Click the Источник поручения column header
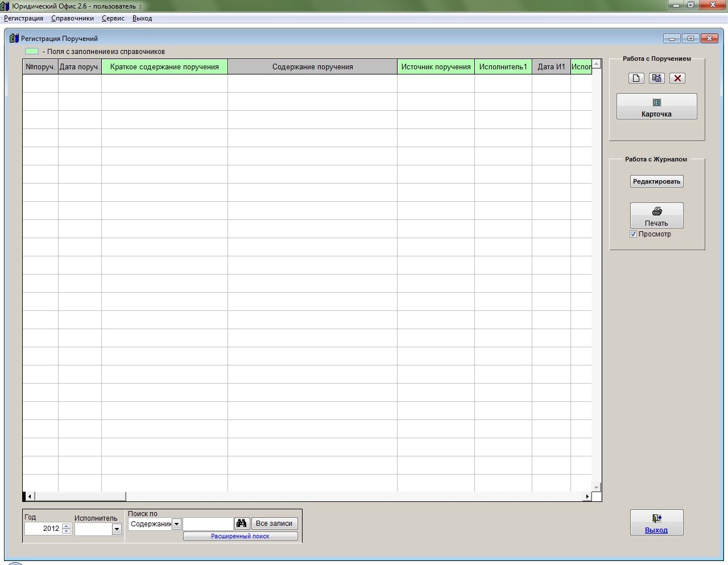This screenshot has width=728, height=565. click(x=436, y=67)
